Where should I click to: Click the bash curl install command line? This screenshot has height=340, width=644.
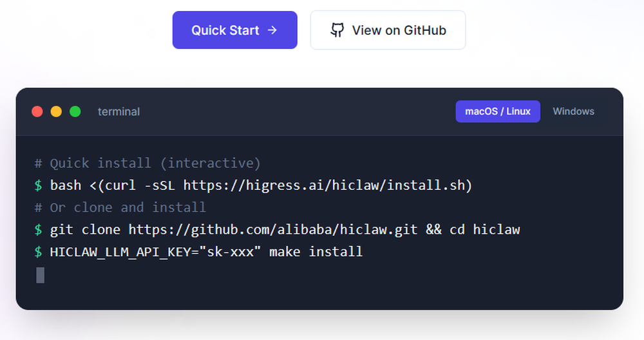tap(253, 185)
